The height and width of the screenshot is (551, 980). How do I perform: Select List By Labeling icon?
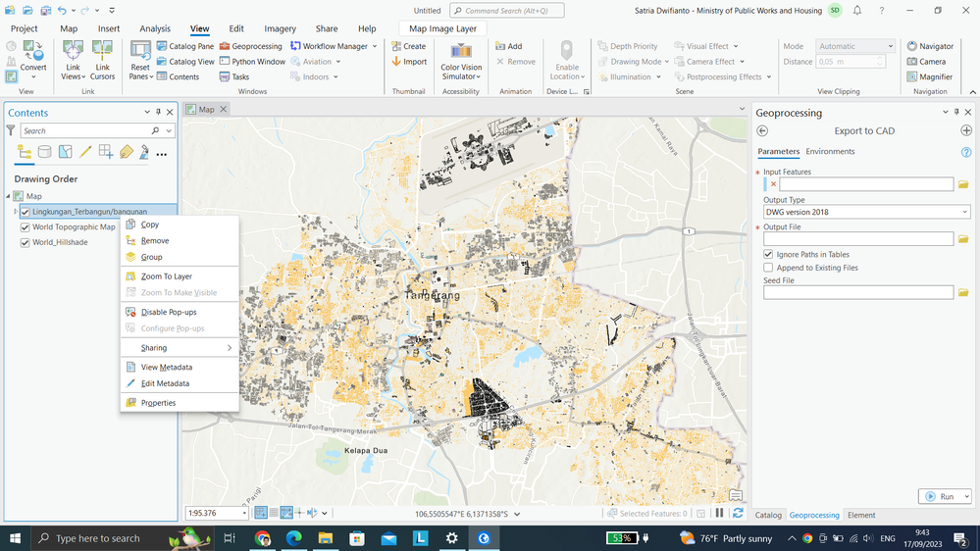pyautogui.click(x=127, y=152)
